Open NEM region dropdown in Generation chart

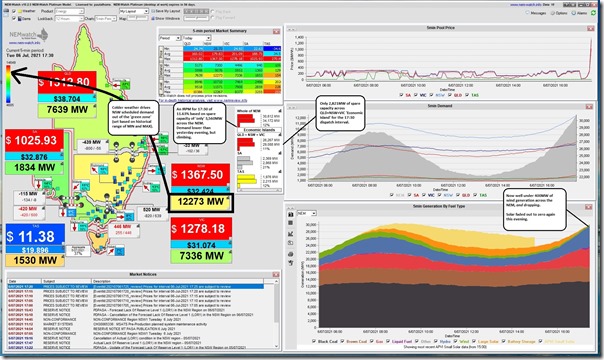[x=306, y=213]
